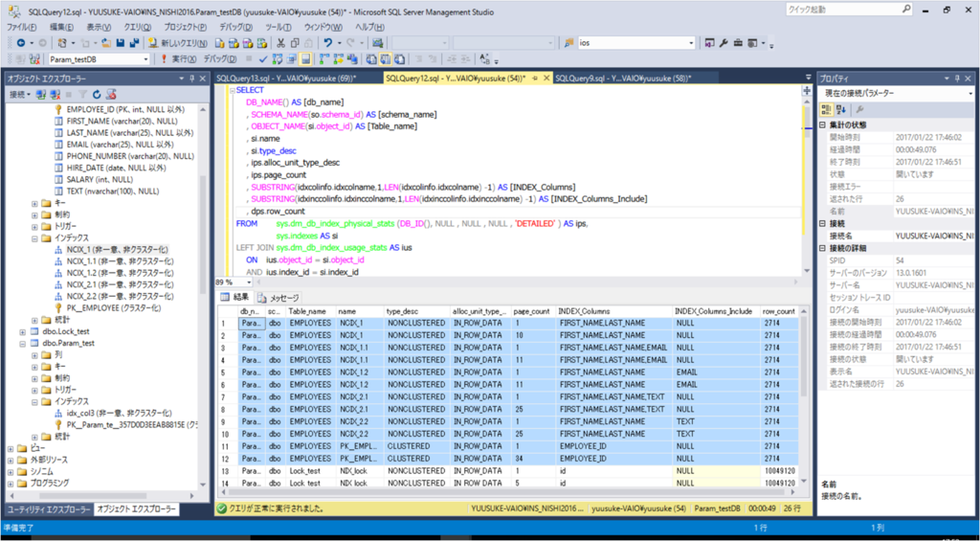Open the Edit (編集) menu
Viewport: 980px width, 541px height.
point(62,28)
